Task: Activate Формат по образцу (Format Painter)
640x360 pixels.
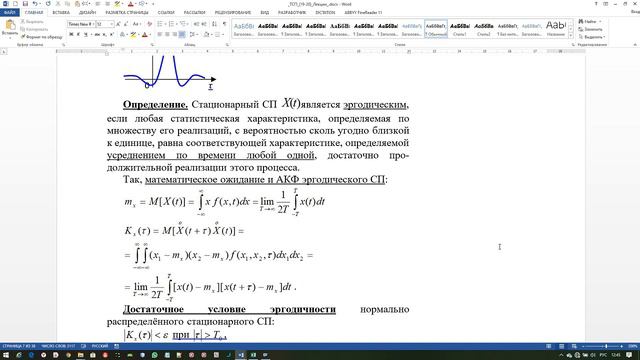Action: [42, 37]
